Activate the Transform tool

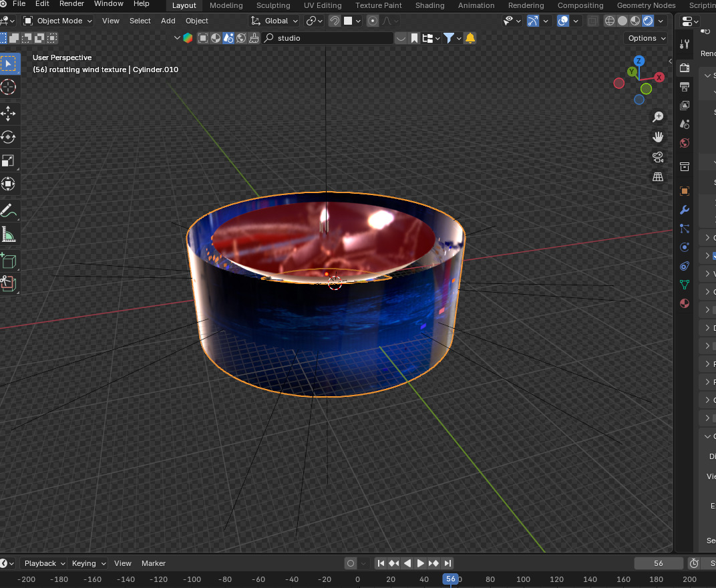[x=9, y=184]
